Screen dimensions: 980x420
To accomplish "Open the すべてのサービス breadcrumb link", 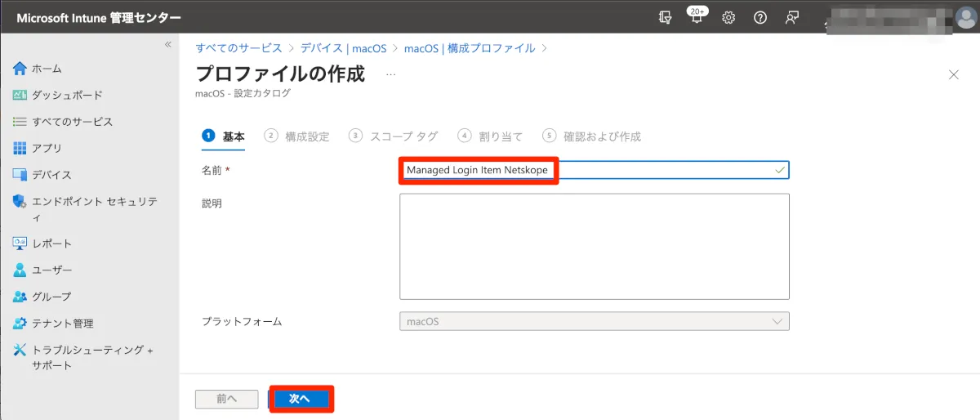I will pyautogui.click(x=238, y=48).
